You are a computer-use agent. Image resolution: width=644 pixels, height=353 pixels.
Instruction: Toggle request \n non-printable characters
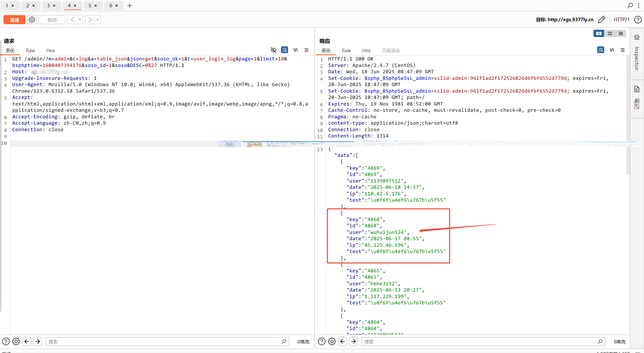point(296,50)
